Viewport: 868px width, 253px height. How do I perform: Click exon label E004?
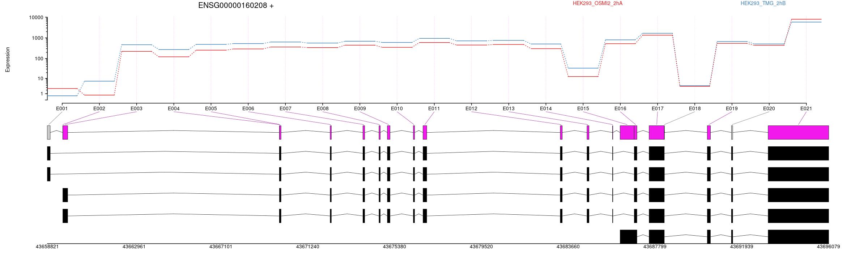(x=174, y=108)
